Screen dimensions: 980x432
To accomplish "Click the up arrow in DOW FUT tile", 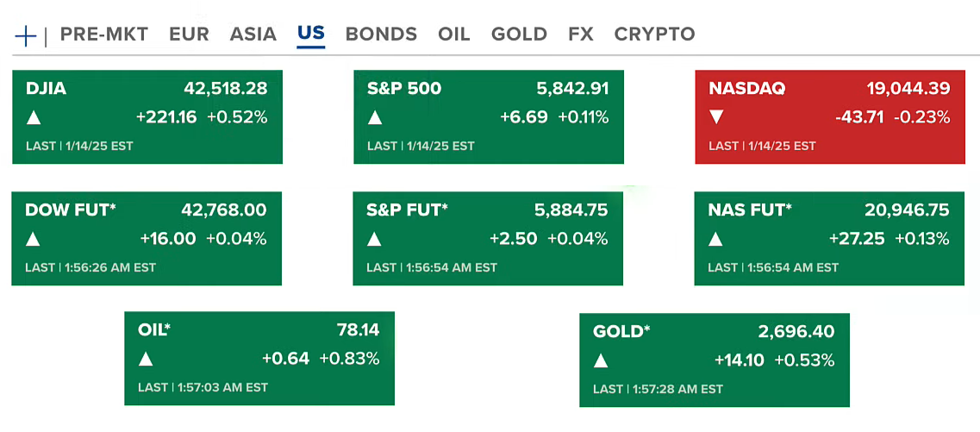I will (x=33, y=239).
